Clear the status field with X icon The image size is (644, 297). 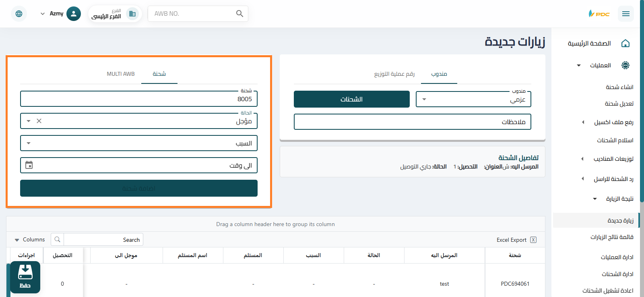click(39, 121)
